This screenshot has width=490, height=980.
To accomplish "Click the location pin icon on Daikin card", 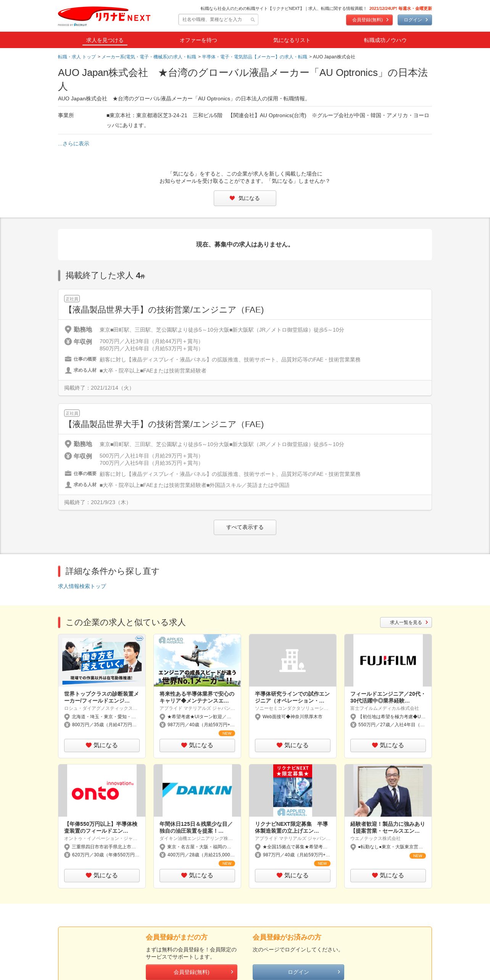I will [162, 847].
